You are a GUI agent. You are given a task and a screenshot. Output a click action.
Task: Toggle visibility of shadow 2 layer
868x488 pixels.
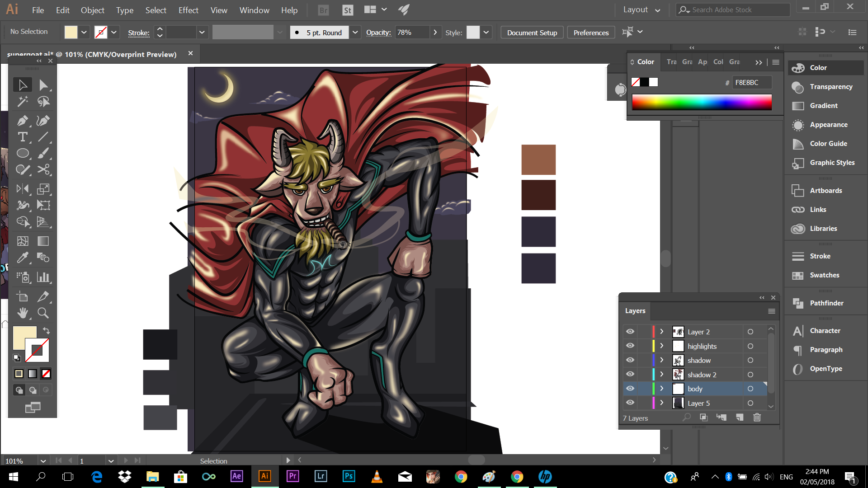[x=630, y=375]
